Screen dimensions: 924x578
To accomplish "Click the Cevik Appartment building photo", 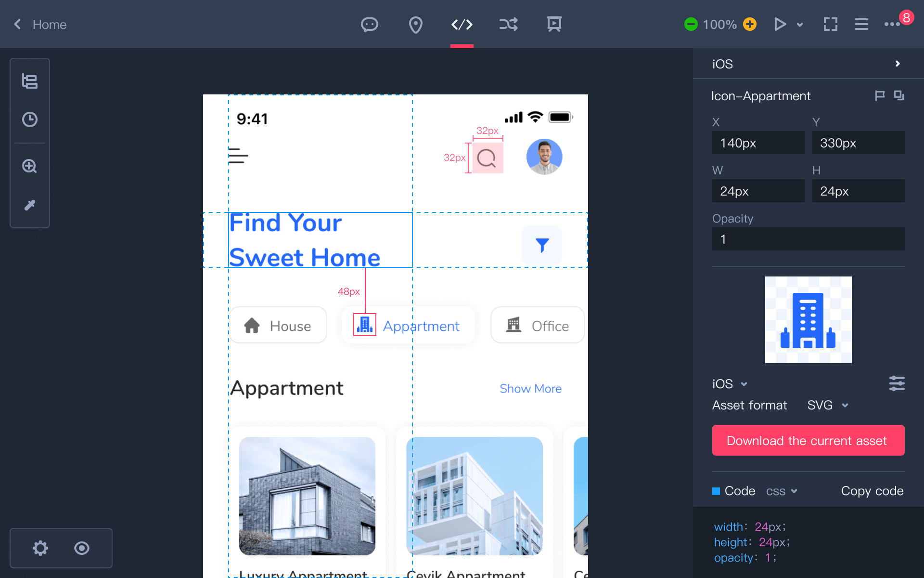I will (x=475, y=496).
